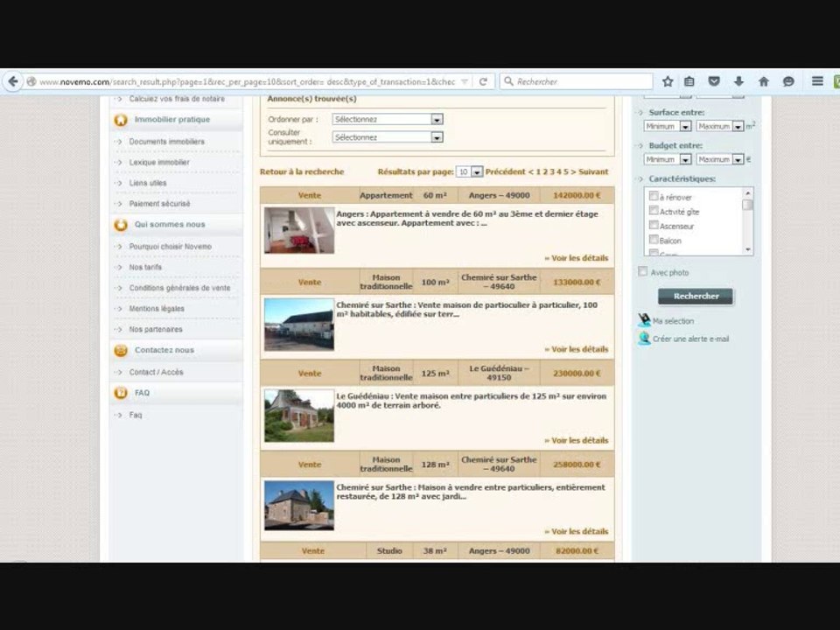Click the Le Guédéniau house thumbnail
840x630 pixels.
point(299,416)
